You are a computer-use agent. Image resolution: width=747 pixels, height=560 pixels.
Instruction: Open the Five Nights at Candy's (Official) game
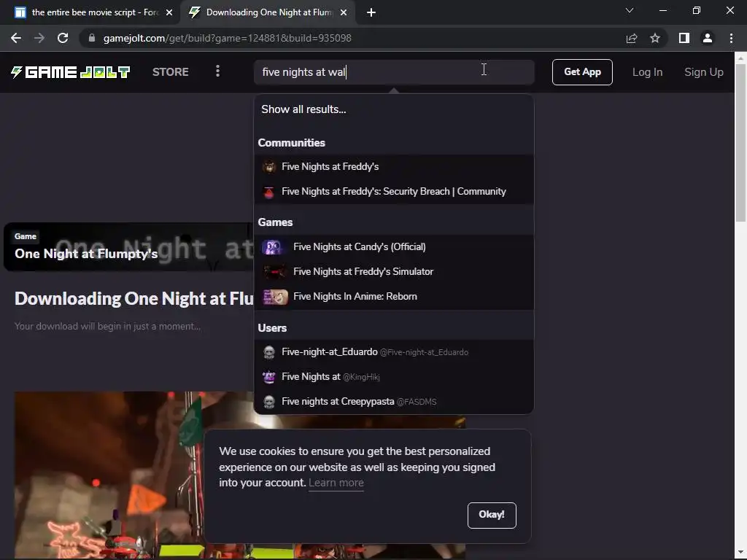click(x=393, y=246)
